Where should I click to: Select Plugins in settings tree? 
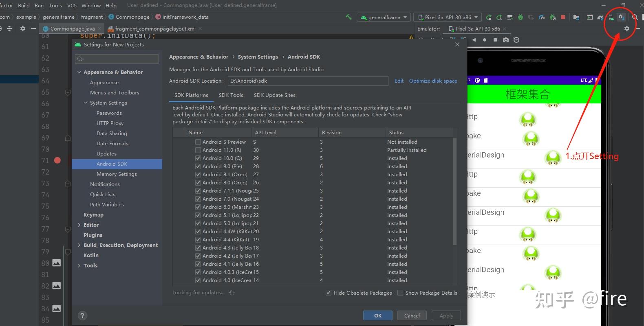coord(93,235)
